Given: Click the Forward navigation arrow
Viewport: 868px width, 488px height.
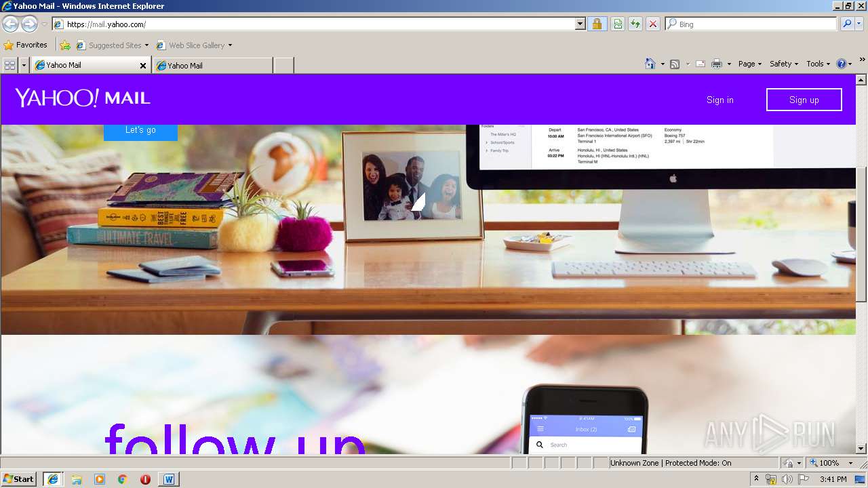Looking at the screenshot, I should pos(29,24).
